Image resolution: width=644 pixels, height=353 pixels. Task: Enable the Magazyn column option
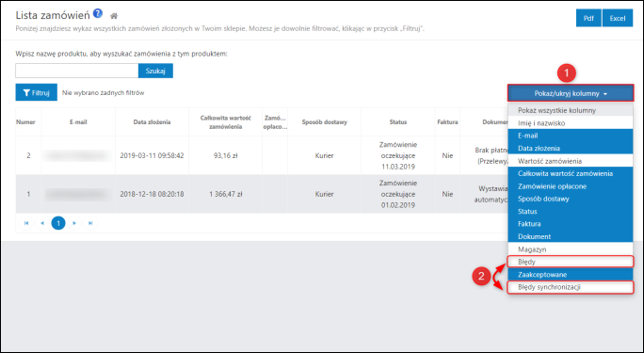pyautogui.click(x=571, y=249)
